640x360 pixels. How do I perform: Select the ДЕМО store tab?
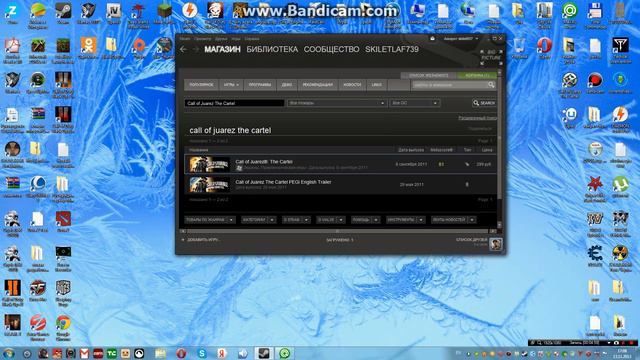click(x=287, y=85)
